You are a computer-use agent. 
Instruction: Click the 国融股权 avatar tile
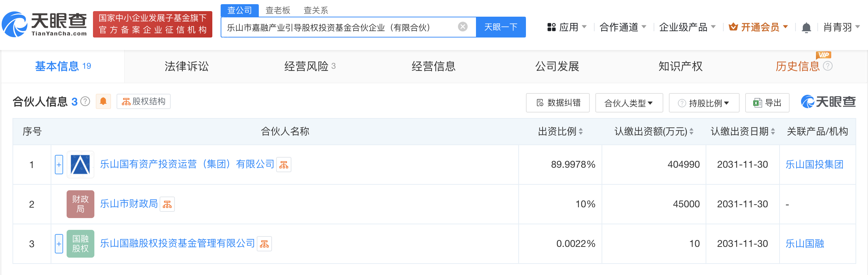(80, 244)
